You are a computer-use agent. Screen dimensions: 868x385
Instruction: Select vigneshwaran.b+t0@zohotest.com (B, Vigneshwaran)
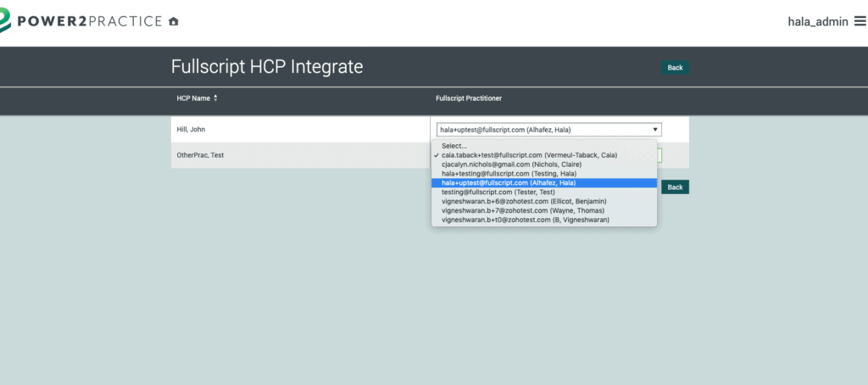pos(544,220)
